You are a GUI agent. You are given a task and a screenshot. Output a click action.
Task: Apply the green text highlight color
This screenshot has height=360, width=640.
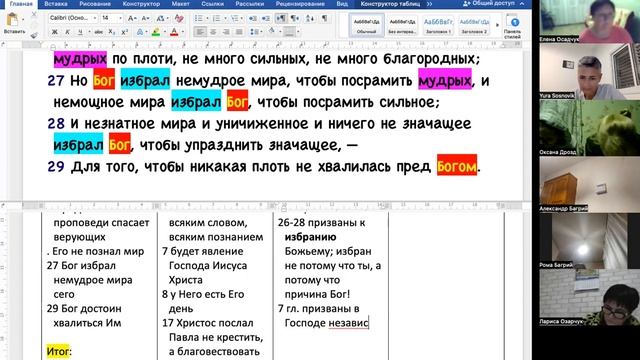[156, 32]
